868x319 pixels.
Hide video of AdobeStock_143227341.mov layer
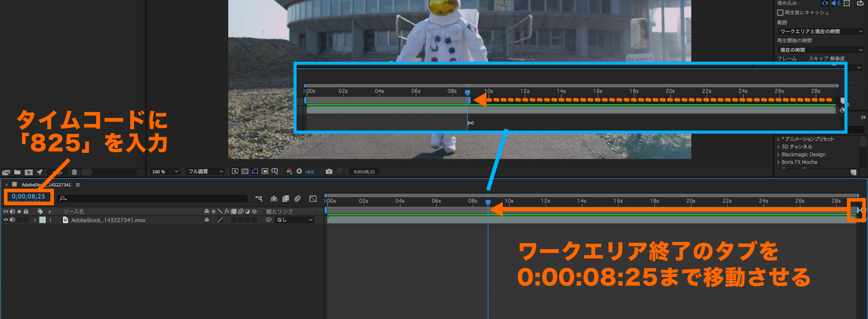pyautogui.click(x=6, y=220)
